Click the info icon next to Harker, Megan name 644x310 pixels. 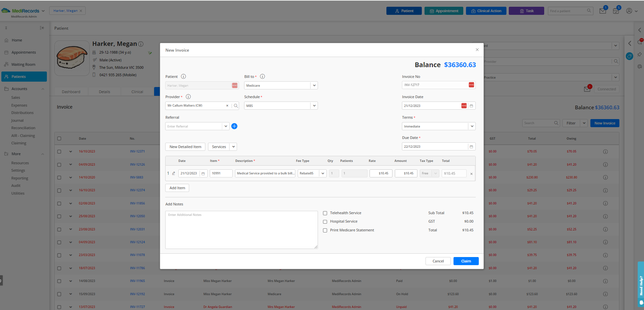click(141, 44)
